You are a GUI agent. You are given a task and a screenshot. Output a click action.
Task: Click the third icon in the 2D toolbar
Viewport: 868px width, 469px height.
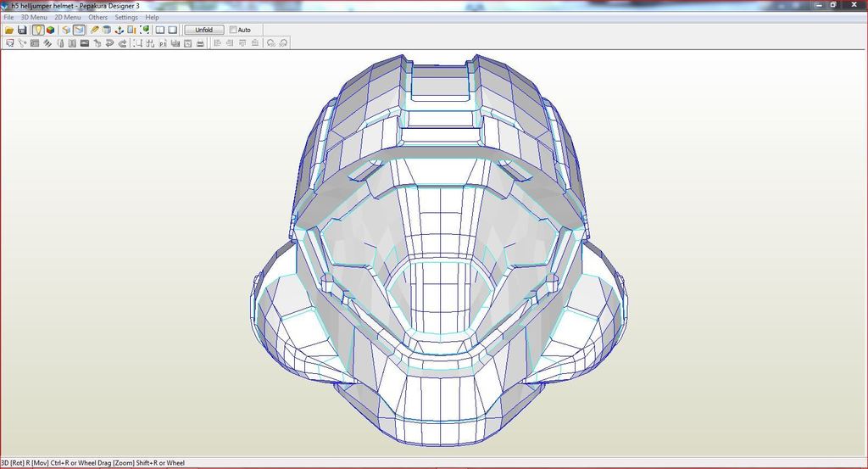(34, 43)
